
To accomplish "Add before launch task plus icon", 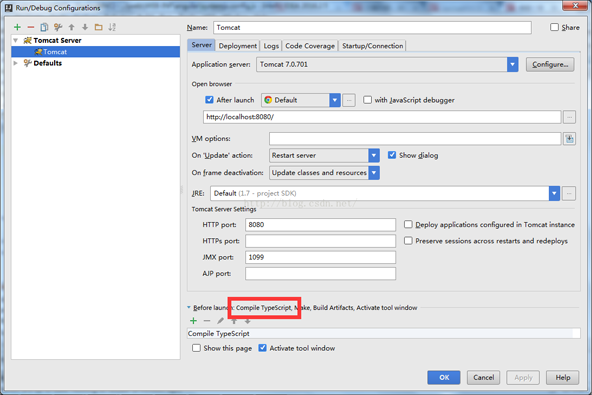I will click(193, 321).
